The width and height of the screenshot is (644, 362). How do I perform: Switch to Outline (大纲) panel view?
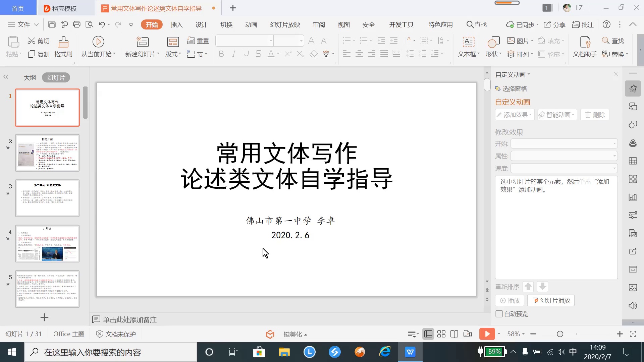coord(30,77)
